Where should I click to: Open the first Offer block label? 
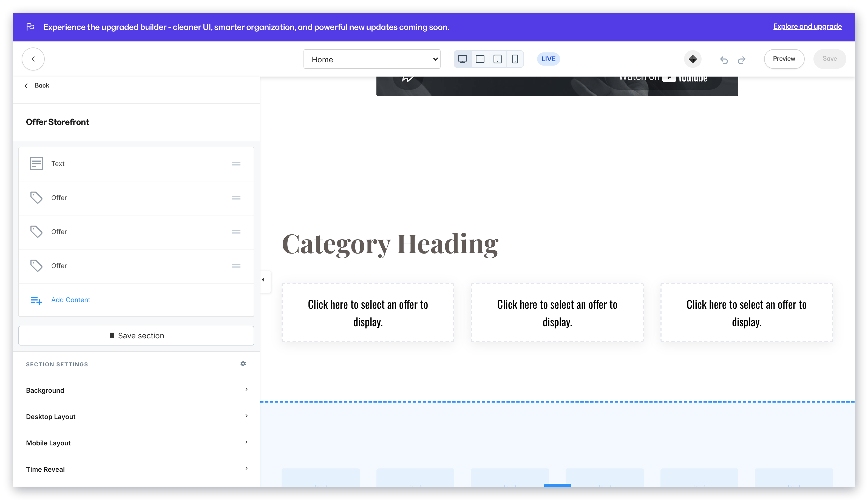click(59, 198)
